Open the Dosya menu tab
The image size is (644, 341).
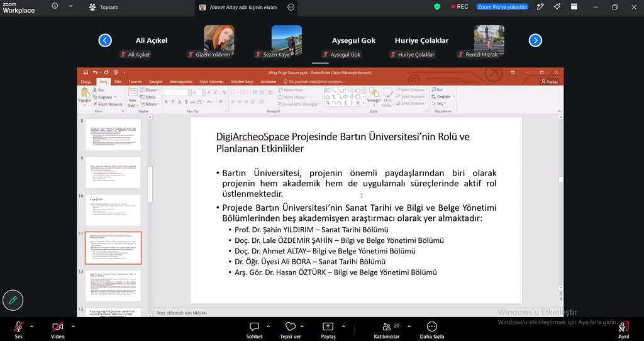[86, 82]
